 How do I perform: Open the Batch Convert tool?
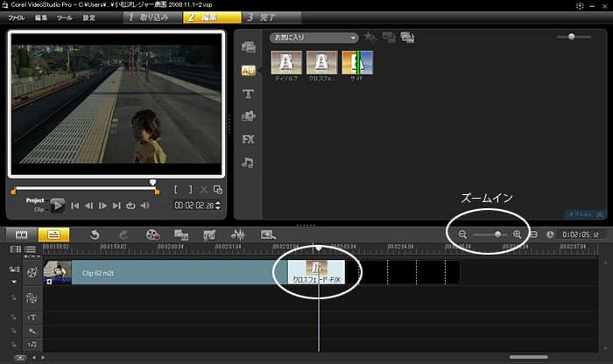point(181,234)
